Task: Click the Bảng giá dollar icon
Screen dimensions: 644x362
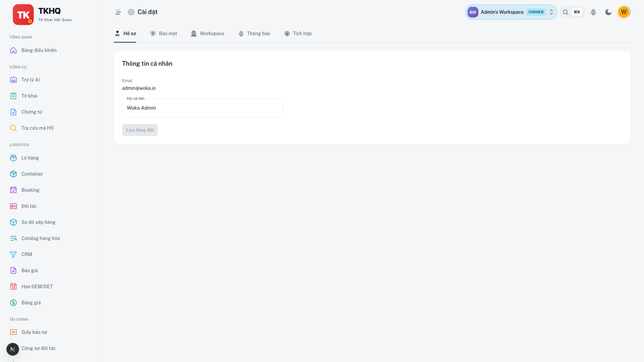Action: (13, 303)
